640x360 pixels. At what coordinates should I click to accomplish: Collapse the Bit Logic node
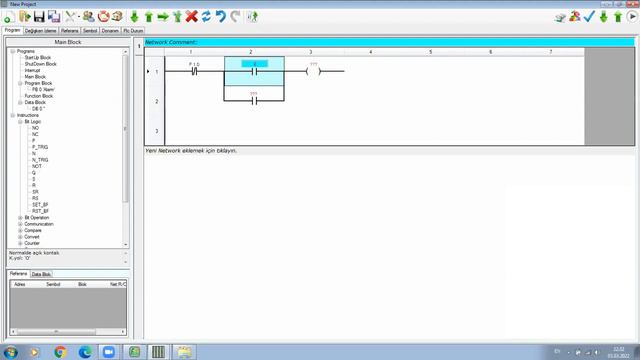(x=20, y=122)
